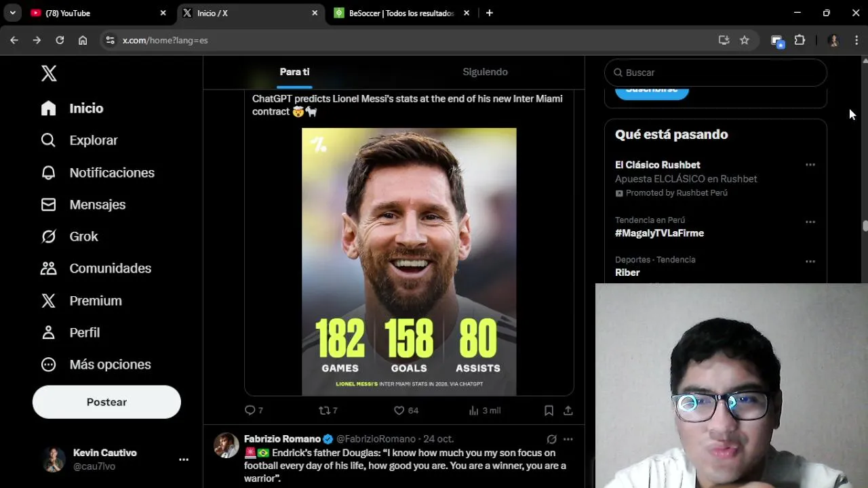Click Grok icon on Fabrizio Romano post
The width and height of the screenshot is (868, 488).
point(551,439)
